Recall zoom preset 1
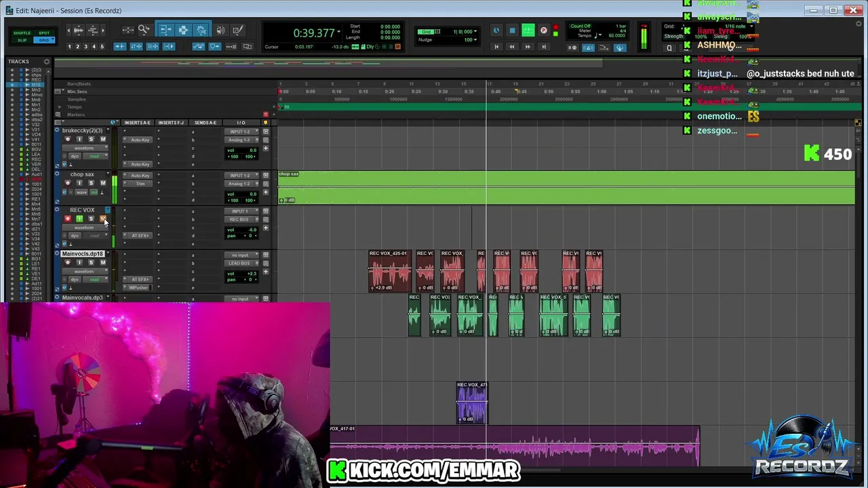This screenshot has height=488, width=868. click(x=69, y=47)
